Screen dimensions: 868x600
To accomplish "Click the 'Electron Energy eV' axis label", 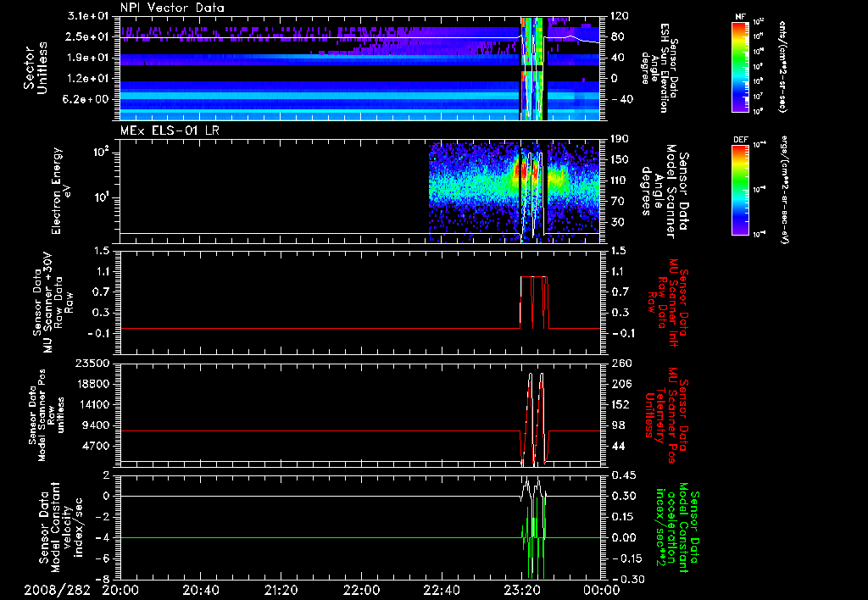I will tap(62, 191).
